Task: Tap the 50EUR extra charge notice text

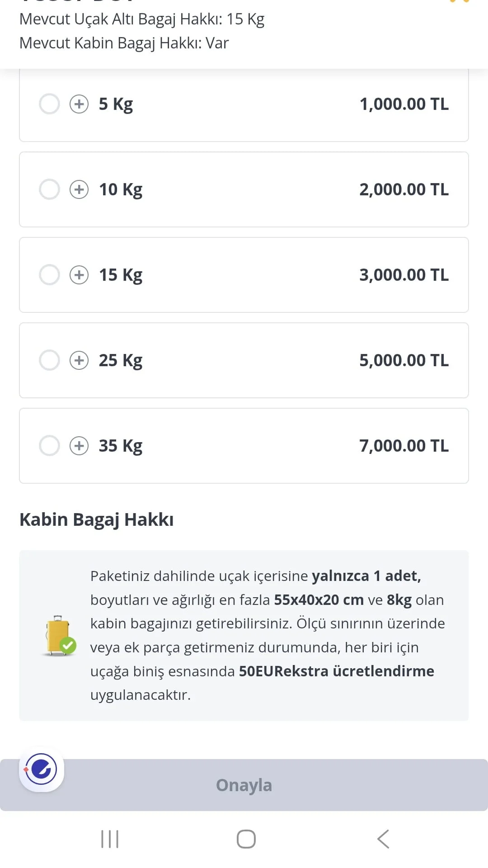Action: pos(336,671)
